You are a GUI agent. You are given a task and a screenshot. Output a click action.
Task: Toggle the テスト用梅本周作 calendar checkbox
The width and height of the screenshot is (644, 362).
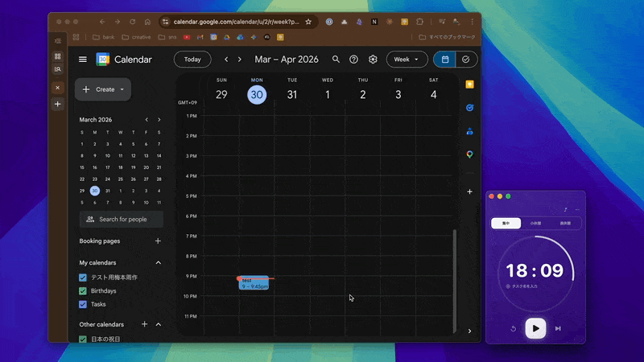pos(83,278)
